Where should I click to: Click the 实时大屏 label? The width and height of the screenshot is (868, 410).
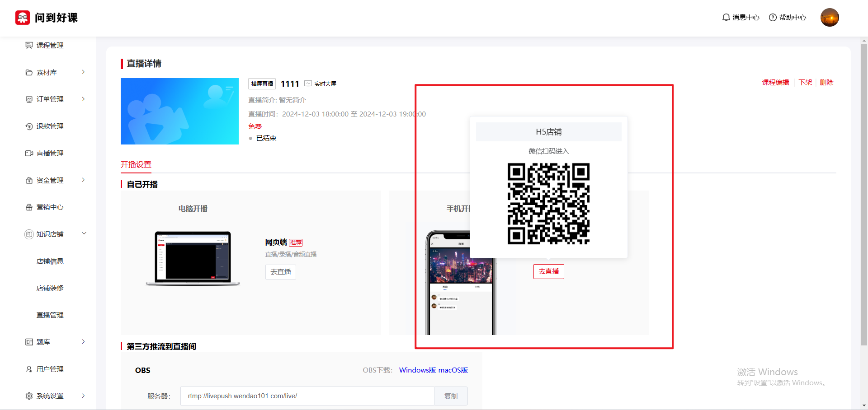click(325, 84)
